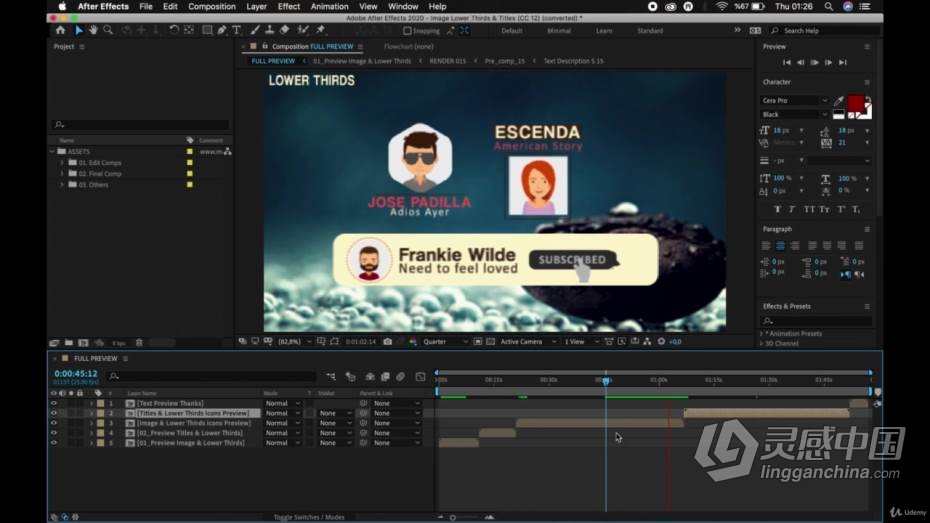The image size is (930, 523).
Task: Switch to the Minimal workspace
Action: tap(559, 31)
